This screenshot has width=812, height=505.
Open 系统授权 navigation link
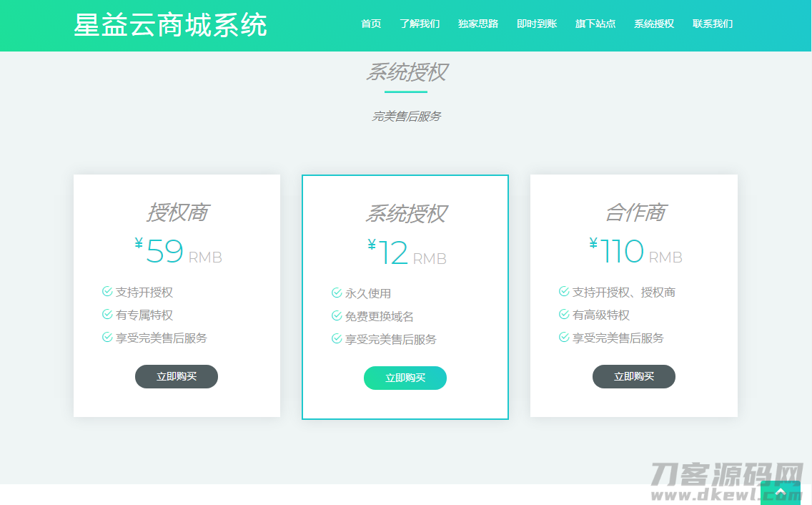click(654, 24)
